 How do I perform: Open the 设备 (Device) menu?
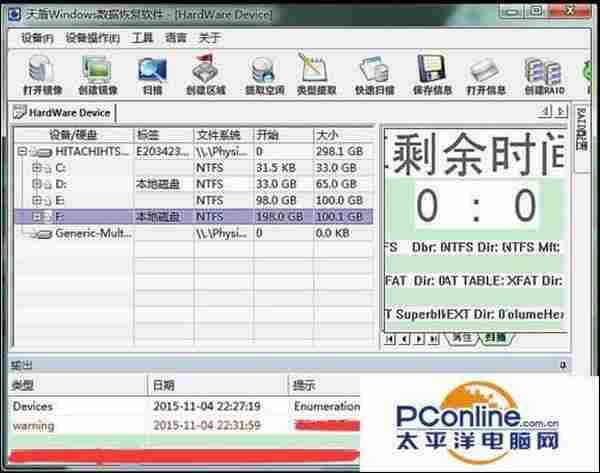[36, 38]
